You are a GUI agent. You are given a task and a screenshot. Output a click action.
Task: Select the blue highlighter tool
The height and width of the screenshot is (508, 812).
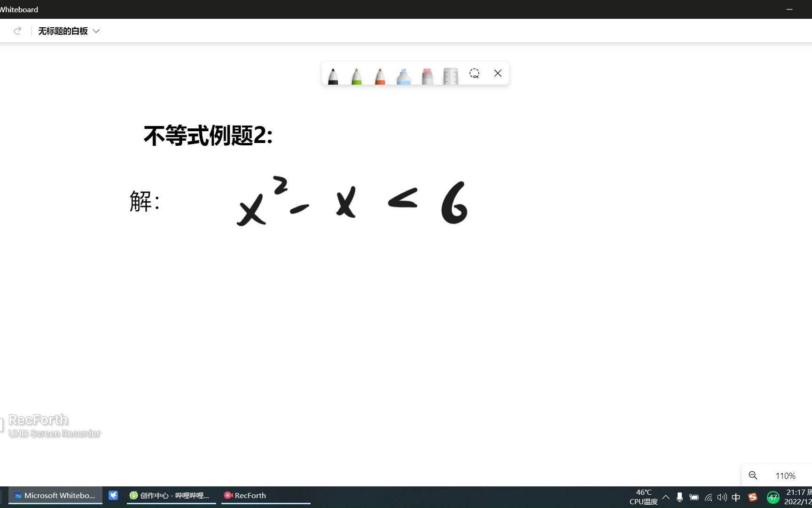coord(404,76)
